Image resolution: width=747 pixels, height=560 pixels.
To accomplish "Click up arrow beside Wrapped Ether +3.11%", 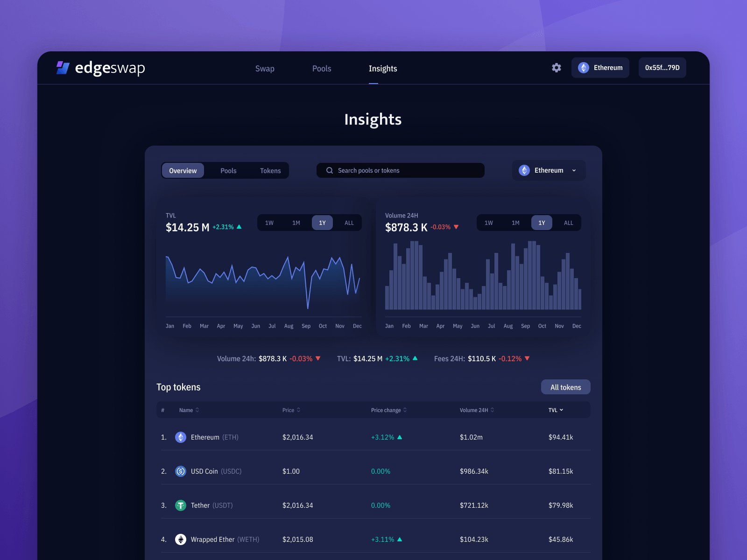I will pos(400,539).
